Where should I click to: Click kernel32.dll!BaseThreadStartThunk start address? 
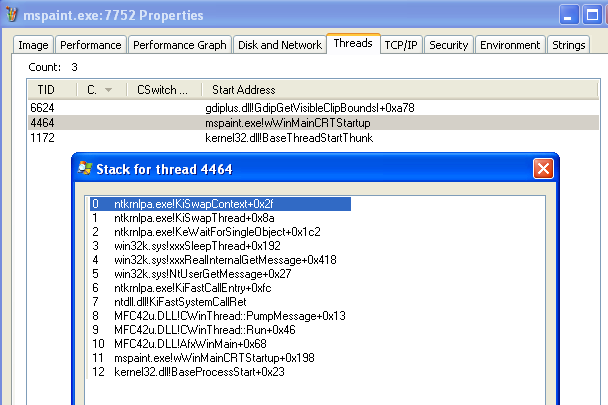[289, 138]
